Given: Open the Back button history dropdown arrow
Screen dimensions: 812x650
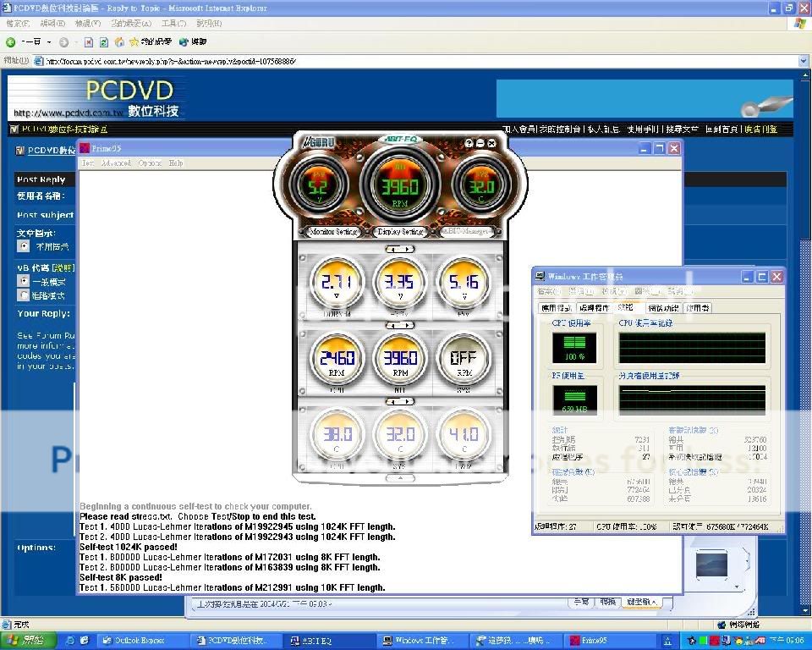Looking at the screenshot, I should tap(49, 42).
